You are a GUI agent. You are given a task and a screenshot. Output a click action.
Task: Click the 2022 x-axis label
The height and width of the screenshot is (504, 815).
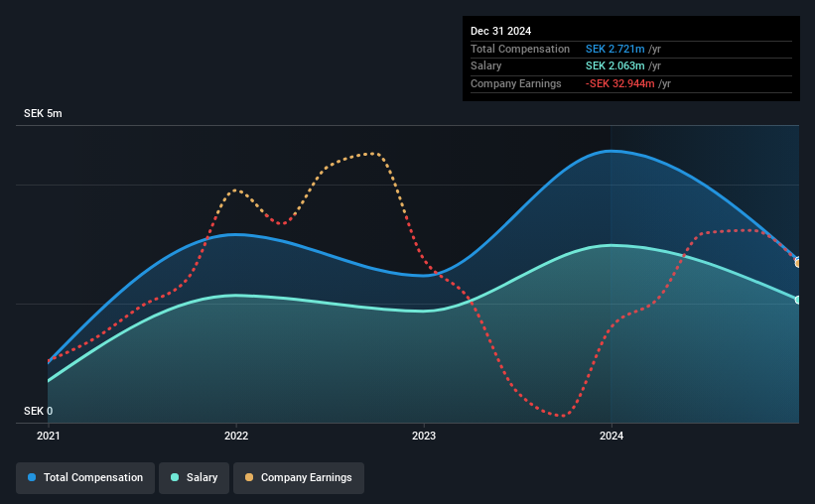click(236, 436)
